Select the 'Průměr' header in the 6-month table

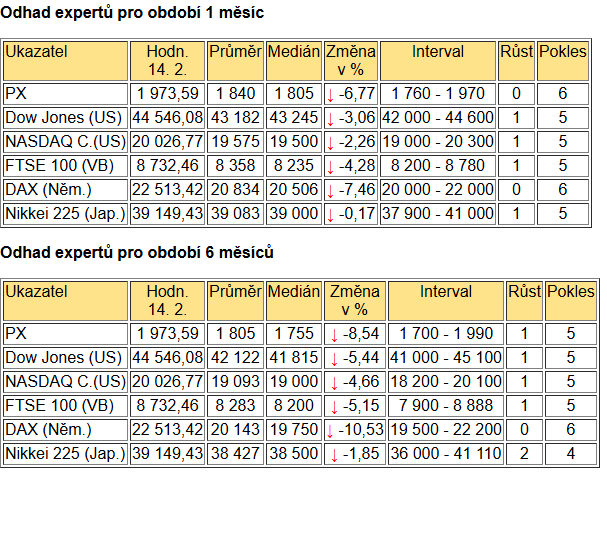coord(235,301)
